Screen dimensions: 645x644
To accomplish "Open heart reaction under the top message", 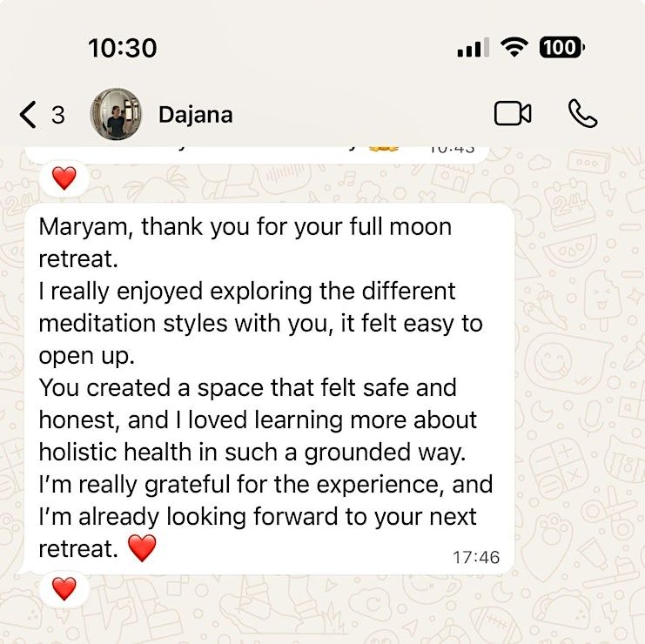I will (64, 178).
